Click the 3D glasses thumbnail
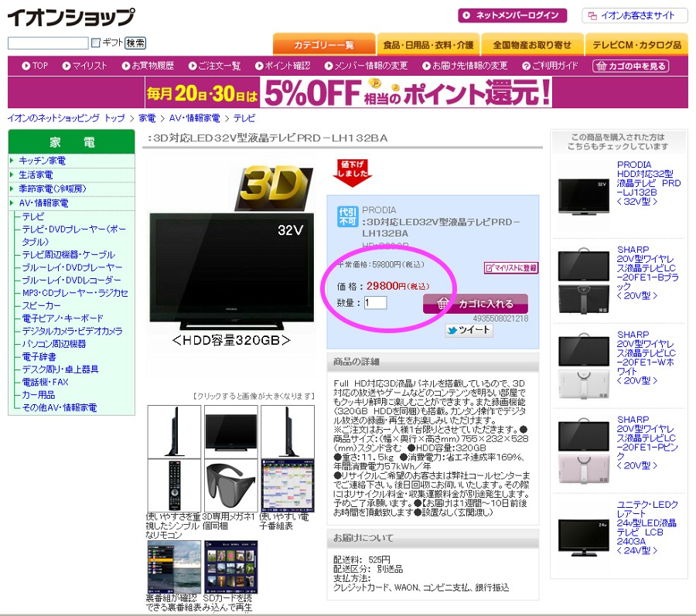Image resolution: width=696 pixels, height=616 pixels. (x=230, y=485)
